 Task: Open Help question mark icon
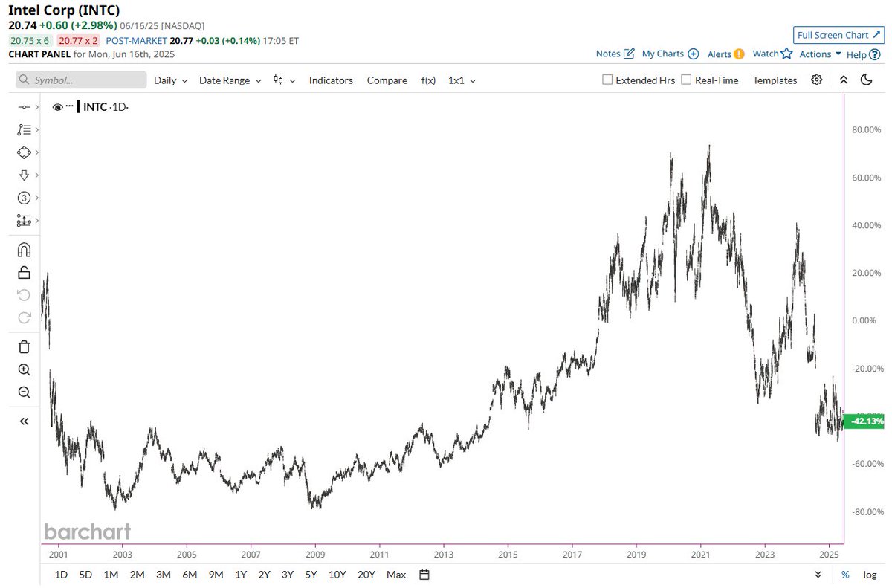874,54
